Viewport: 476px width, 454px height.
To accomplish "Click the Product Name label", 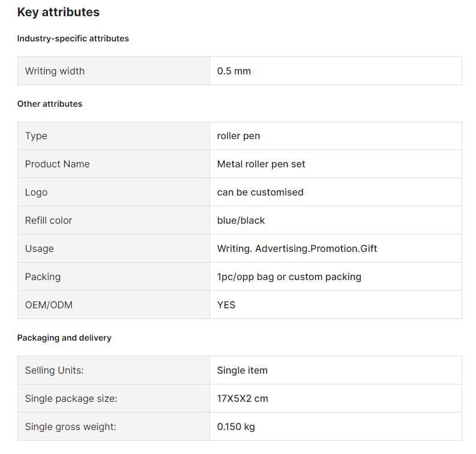I will click(x=57, y=164).
